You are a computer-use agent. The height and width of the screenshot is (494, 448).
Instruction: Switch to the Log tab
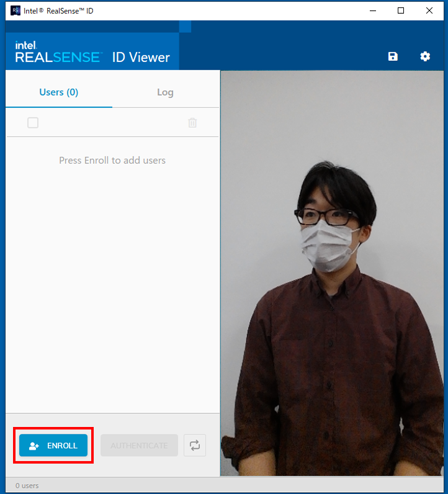pos(166,92)
